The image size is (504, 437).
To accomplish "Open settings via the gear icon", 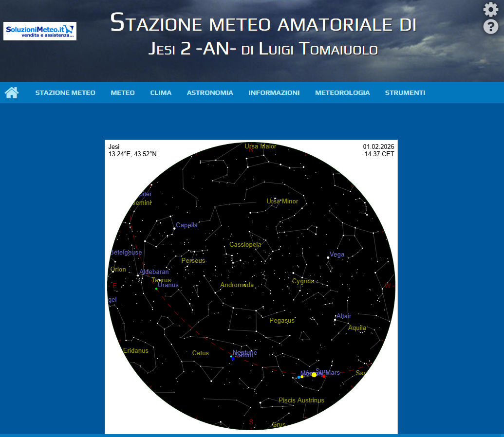I will click(490, 9).
